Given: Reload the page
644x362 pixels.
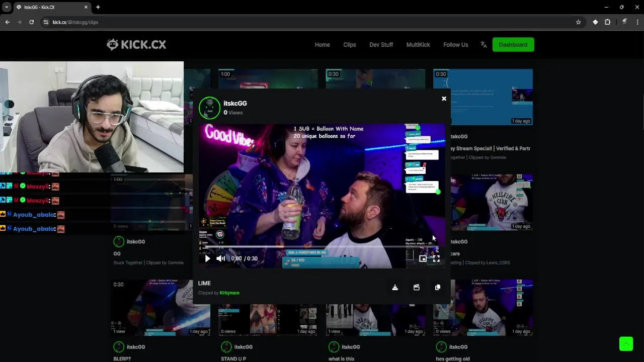Looking at the screenshot, I should coord(32,22).
